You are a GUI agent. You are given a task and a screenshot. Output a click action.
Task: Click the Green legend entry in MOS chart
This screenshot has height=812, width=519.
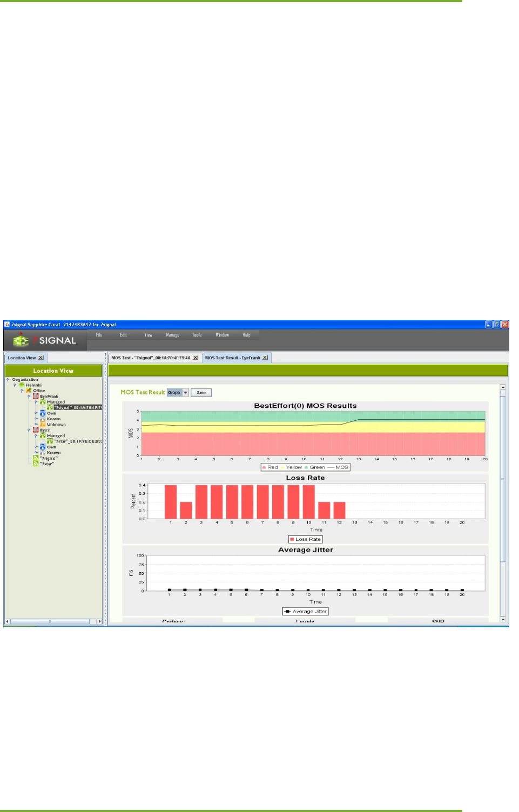click(315, 467)
